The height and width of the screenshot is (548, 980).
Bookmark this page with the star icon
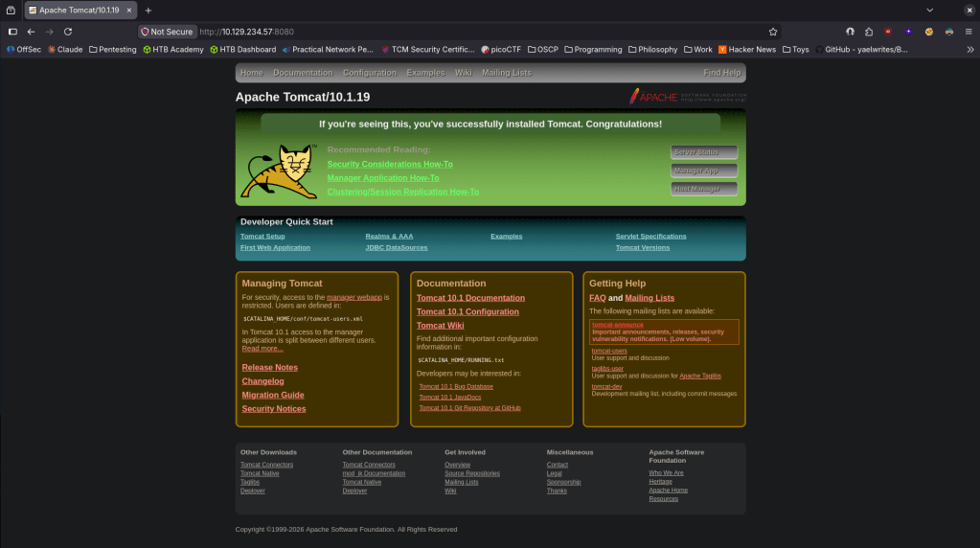click(x=772, y=32)
